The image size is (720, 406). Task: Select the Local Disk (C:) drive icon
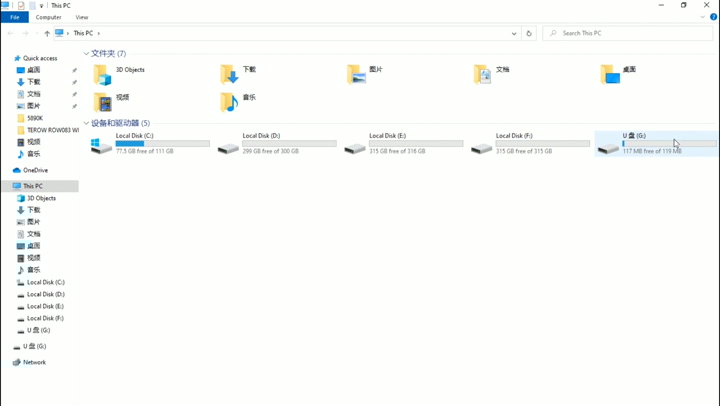(x=101, y=146)
